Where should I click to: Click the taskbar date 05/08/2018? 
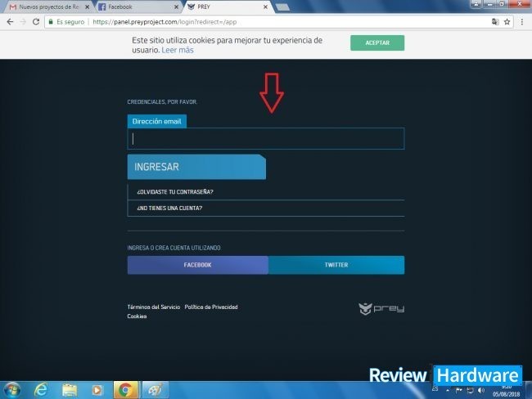click(x=506, y=394)
